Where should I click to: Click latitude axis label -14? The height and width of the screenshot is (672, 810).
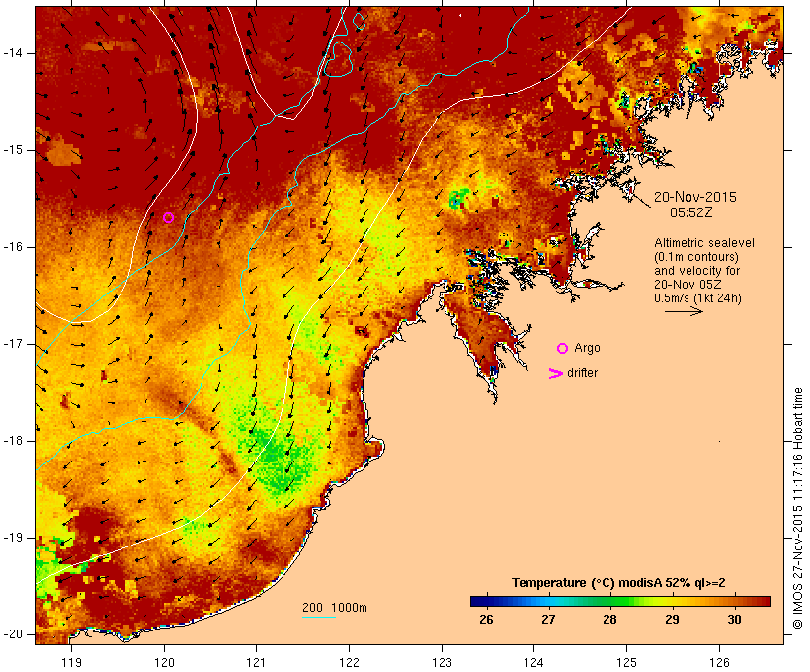point(13,53)
